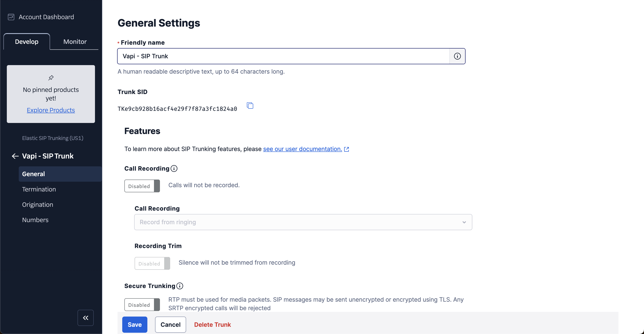Click Delete Trunk

[x=212, y=324]
